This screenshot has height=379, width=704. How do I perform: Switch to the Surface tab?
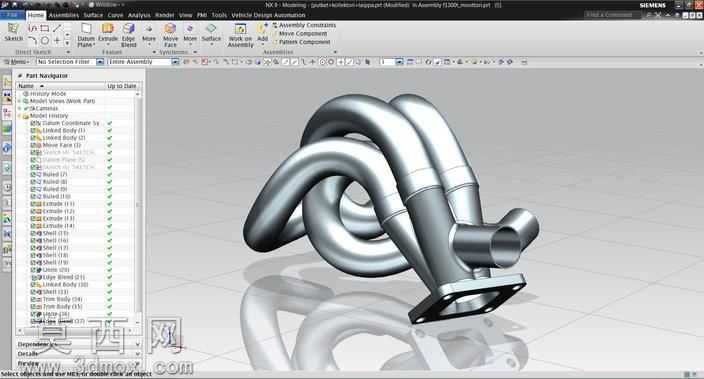[93, 15]
